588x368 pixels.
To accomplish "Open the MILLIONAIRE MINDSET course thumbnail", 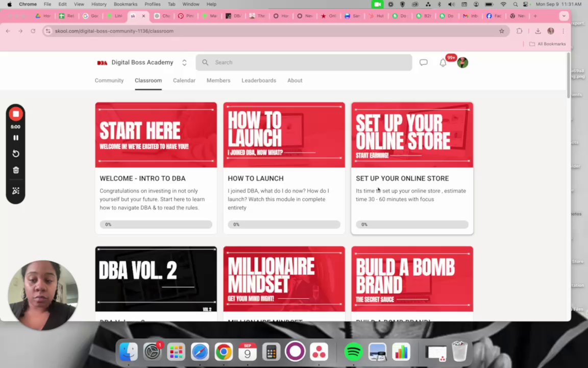I will [284, 279].
